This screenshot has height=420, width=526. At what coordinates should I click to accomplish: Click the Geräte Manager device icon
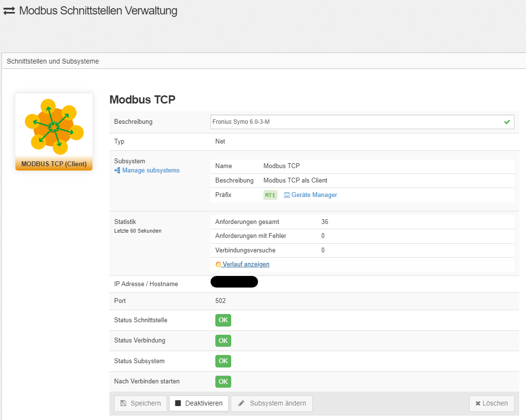pos(287,195)
